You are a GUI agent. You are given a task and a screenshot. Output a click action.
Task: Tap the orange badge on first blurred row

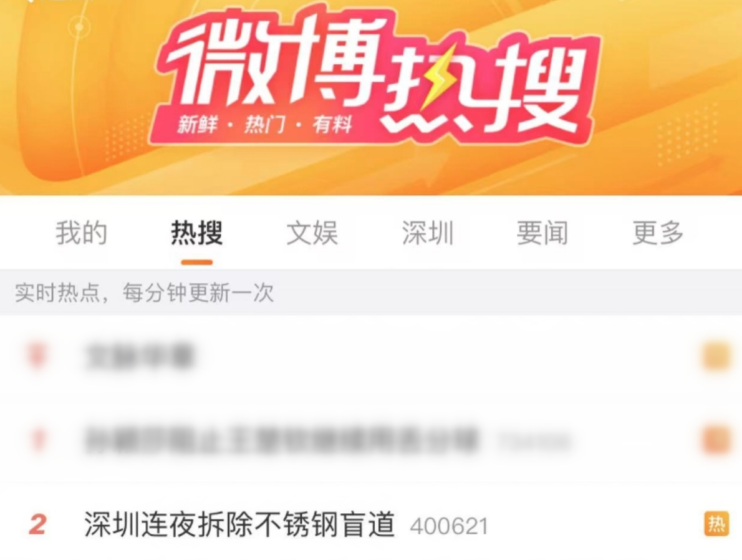716,356
